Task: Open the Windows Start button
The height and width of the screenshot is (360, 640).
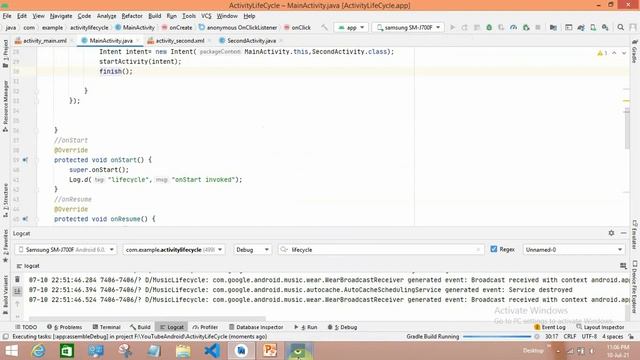Action: coord(11,351)
